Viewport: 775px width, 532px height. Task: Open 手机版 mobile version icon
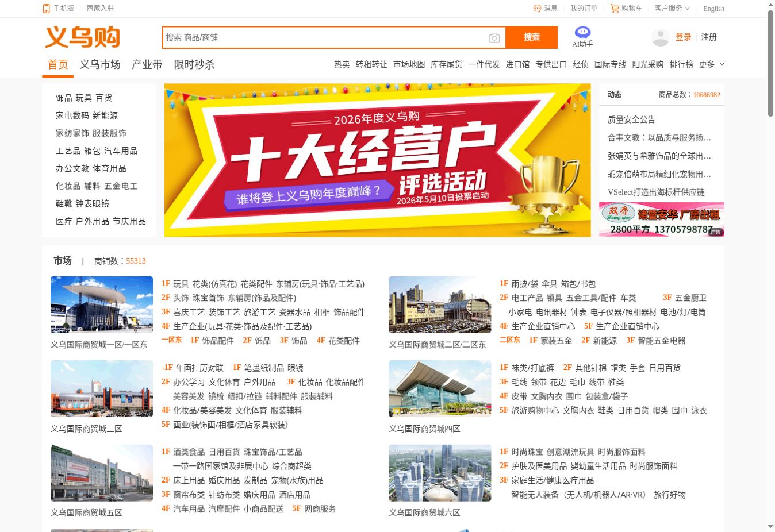click(47, 9)
